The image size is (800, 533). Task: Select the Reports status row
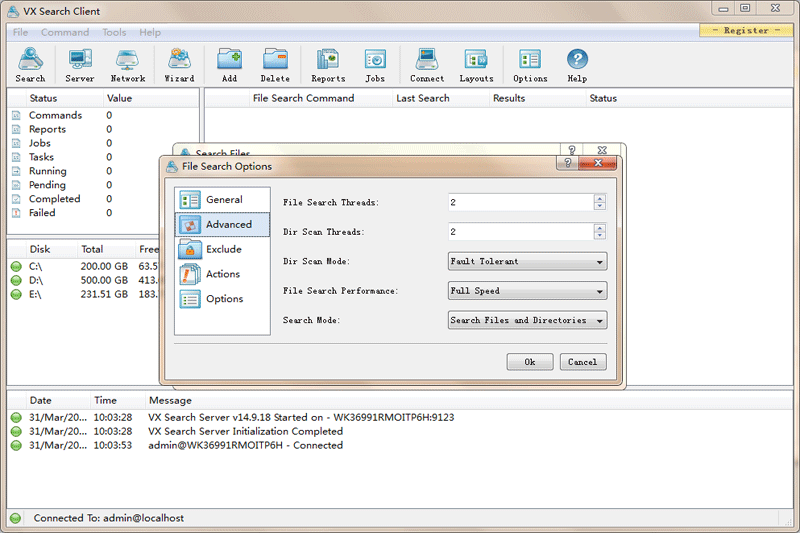pyautogui.click(x=102, y=130)
